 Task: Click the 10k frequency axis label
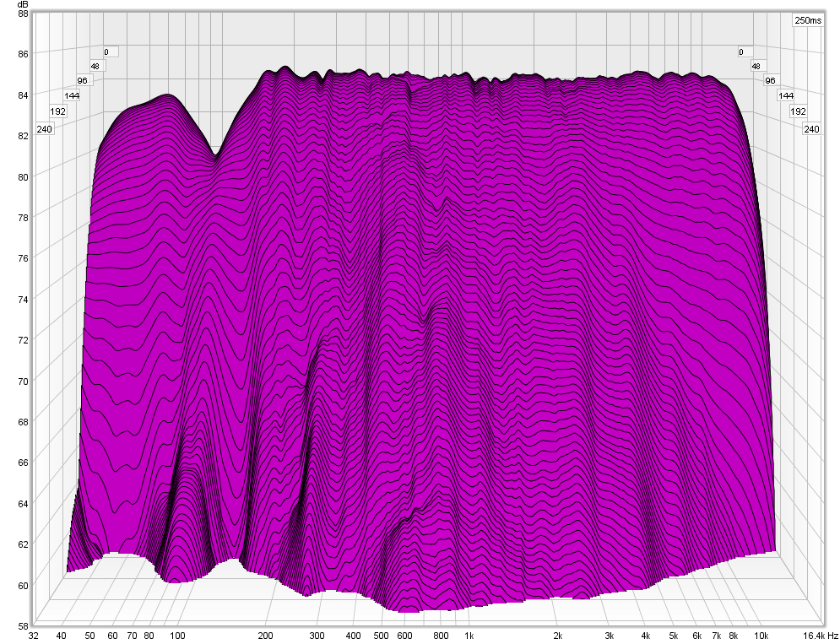761,636
